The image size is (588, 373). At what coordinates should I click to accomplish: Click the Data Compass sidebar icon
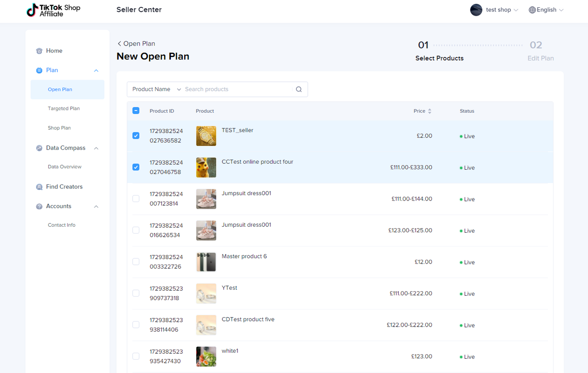point(39,148)
